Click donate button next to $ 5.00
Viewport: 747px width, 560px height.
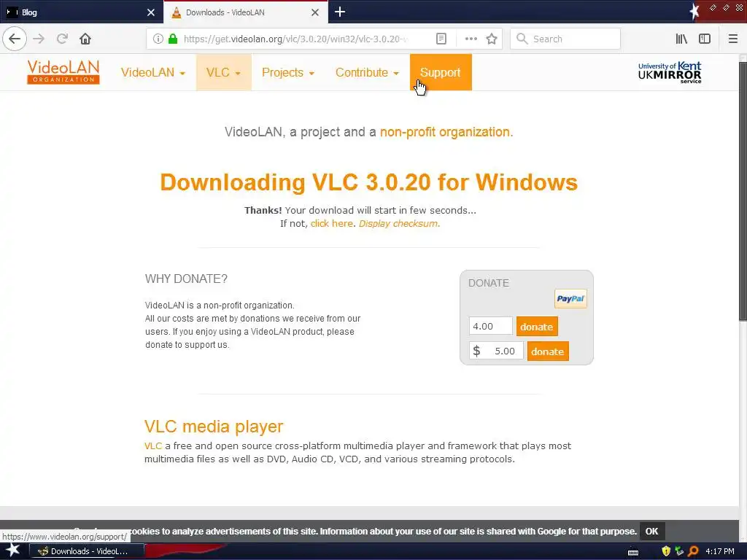(547, 351)
